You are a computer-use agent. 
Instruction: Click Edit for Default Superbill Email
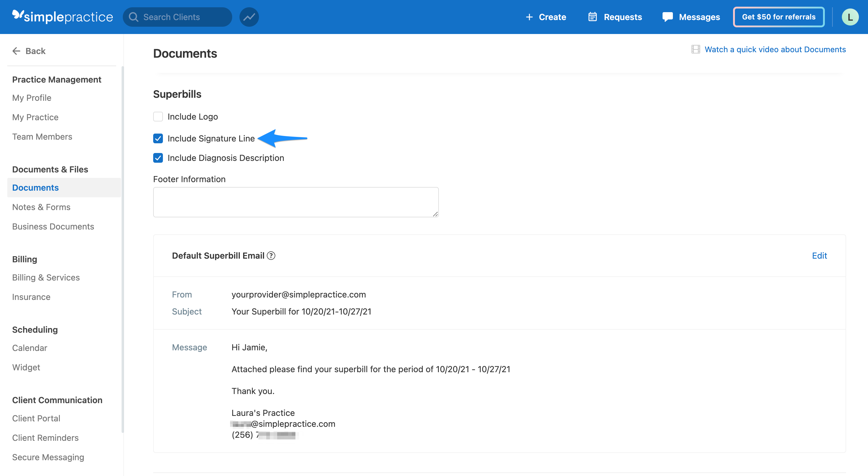tap(819, 256)
